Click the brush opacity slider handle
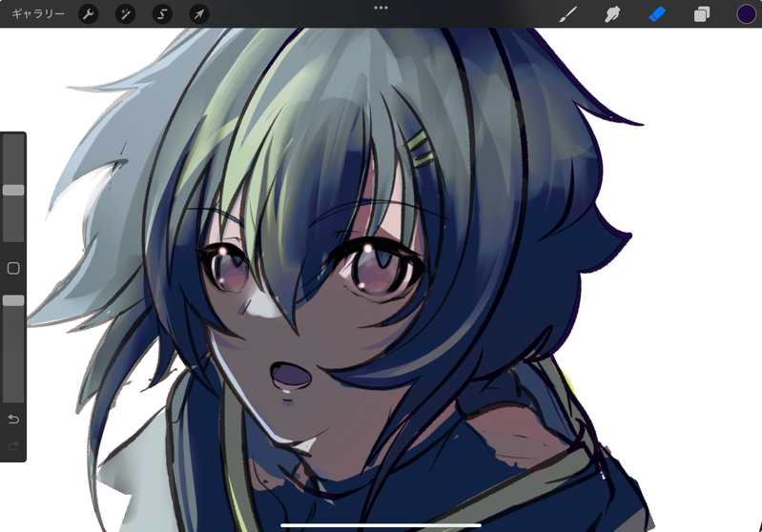Viewport: 762px width, 532px height. click(13, 300)
